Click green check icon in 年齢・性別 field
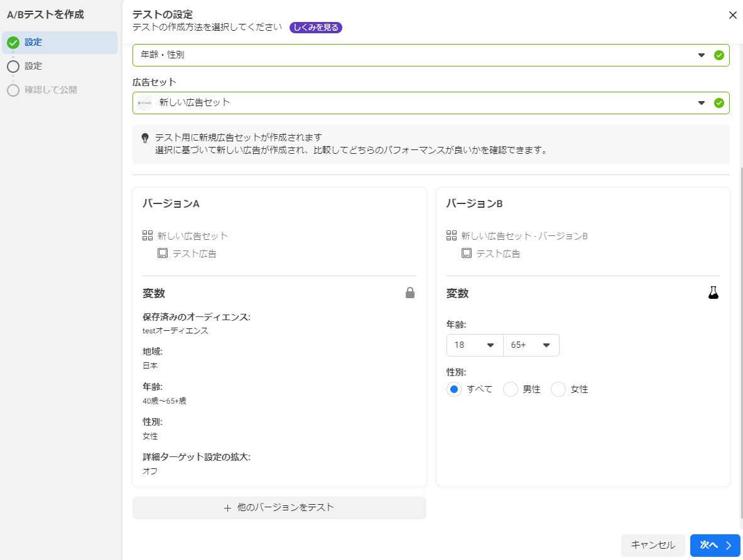The height and width of the screenshot is (560, 743). pyautogui.click(x=719, y=55)
